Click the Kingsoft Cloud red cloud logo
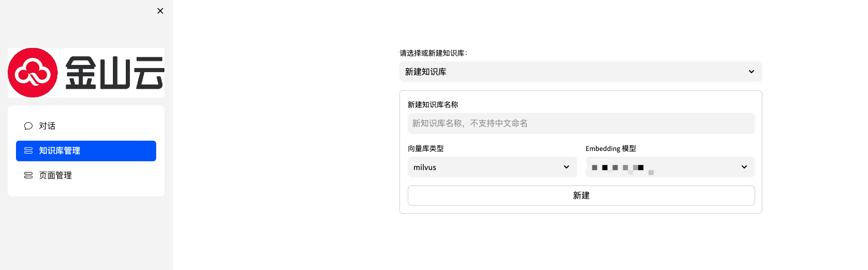Image resolution: width=868 pixels, height=270 pixels. (x=32, y=73)
